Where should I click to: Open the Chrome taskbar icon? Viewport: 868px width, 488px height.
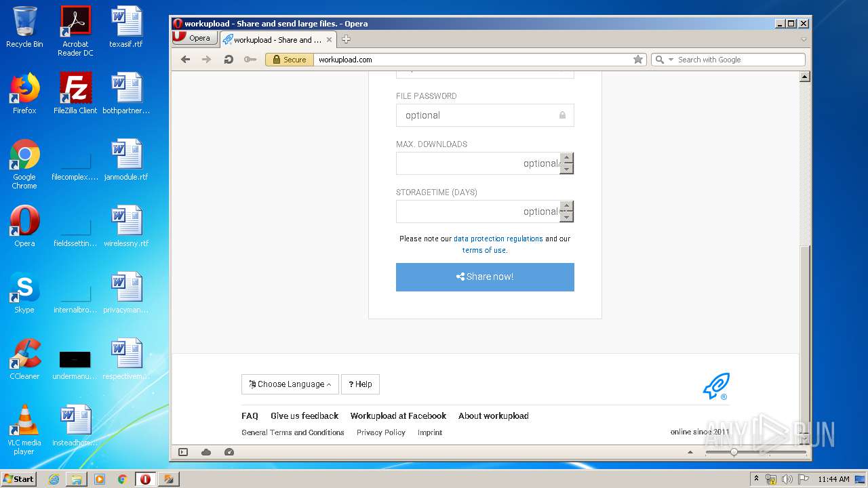tap(122, 479)
